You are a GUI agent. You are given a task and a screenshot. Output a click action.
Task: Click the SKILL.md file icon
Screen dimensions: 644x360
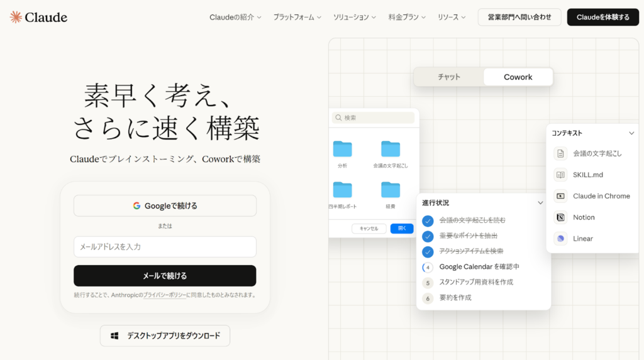point(560,175)
